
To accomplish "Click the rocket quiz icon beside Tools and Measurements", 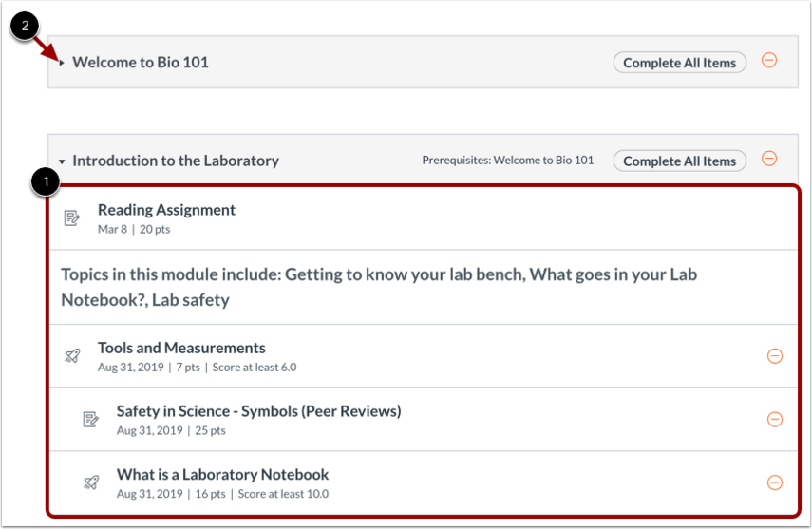I will pos(72,356).
